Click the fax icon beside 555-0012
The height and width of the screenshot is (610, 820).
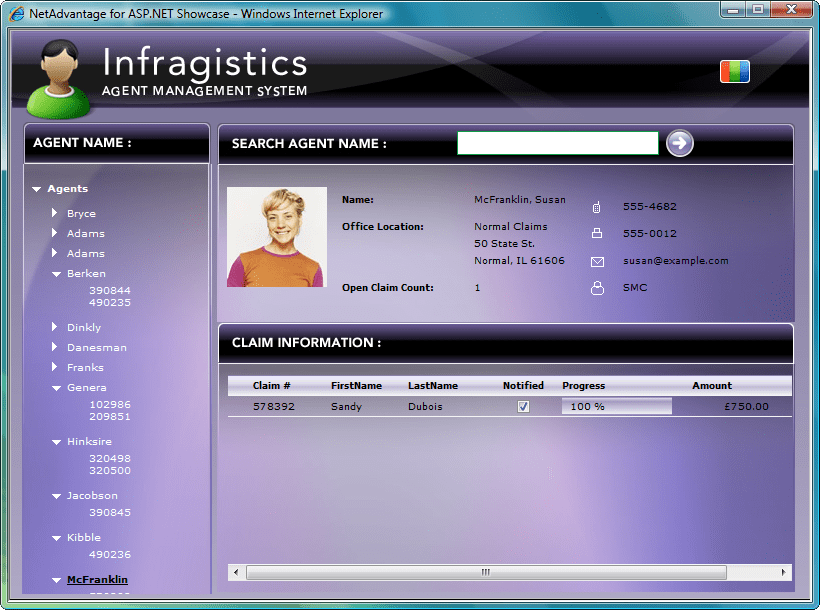(x=597, y=234)
